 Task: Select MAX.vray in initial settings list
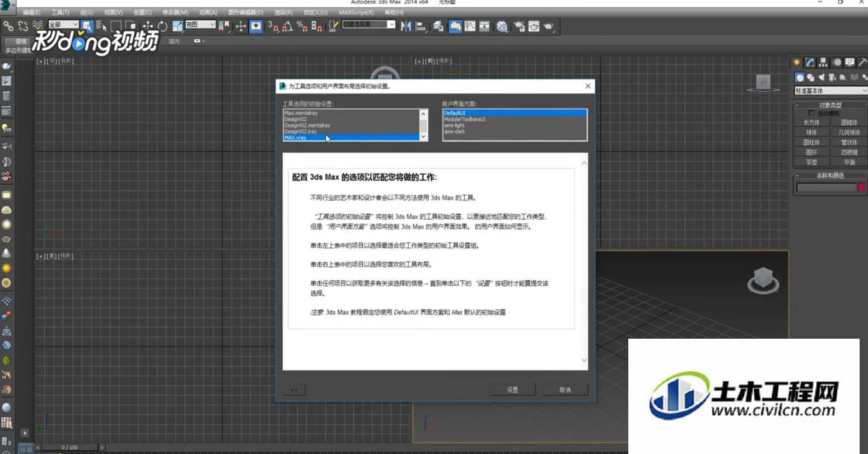pos(351,138)
